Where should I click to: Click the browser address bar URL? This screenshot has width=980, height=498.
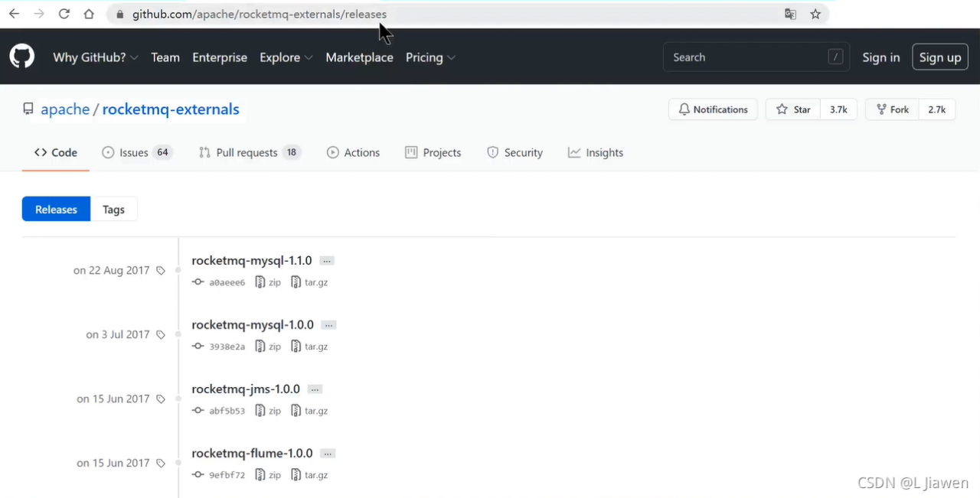260,15
